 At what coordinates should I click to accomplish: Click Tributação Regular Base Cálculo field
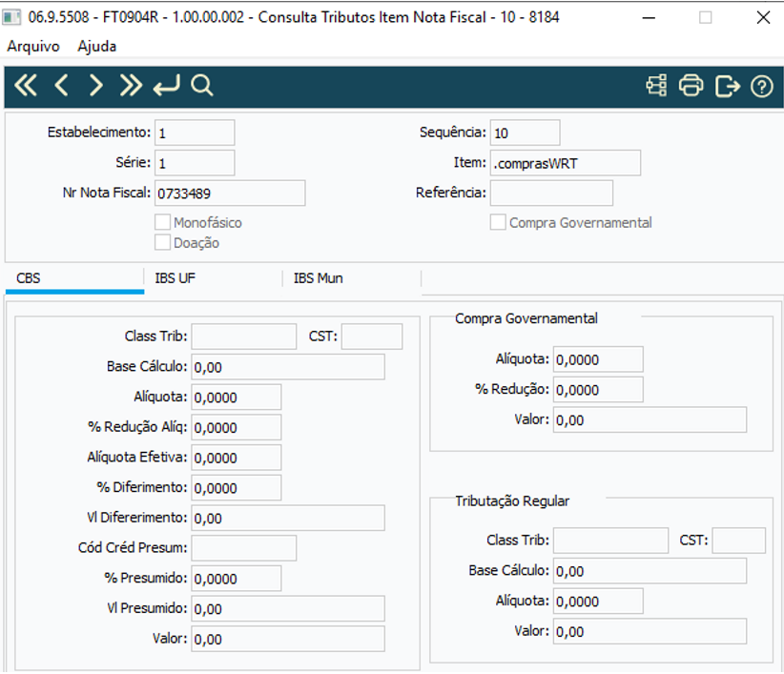[650, 571]
